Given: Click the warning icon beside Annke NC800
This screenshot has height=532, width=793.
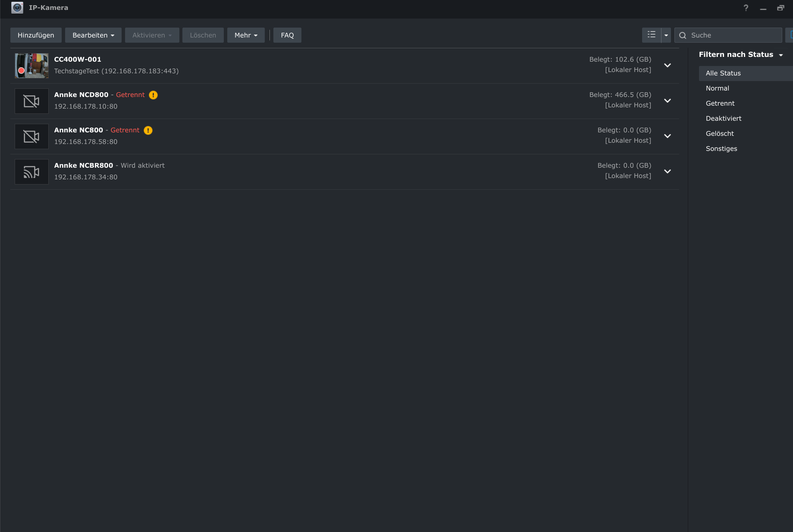Looking at the screenshot, I should (x=148, y=130).
